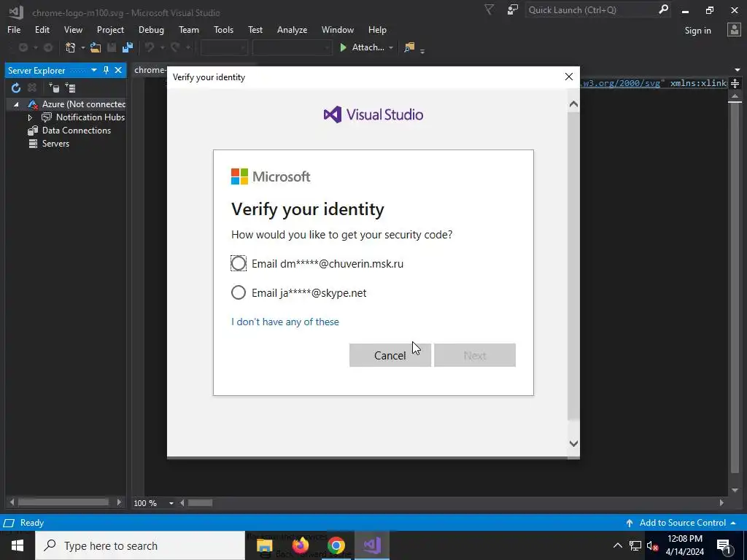Open the Debug menu
Image resolution: width=747 pixels, height=560 pixels.
(x=151, y=29)
